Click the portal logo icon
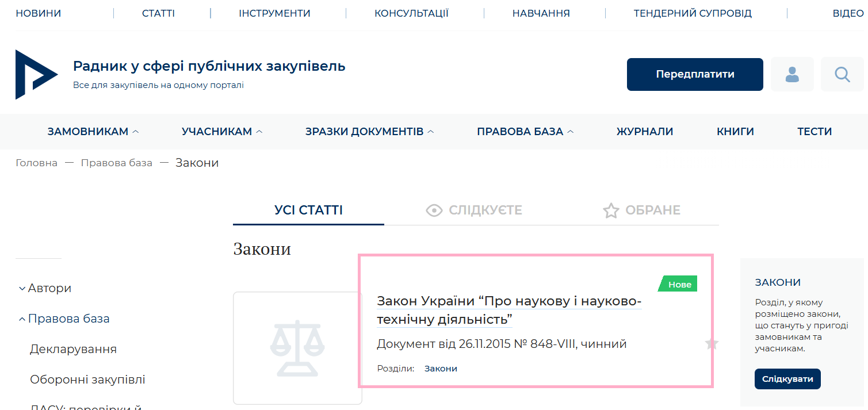This screenshot has height=410, width=868. tap(36, 74)
